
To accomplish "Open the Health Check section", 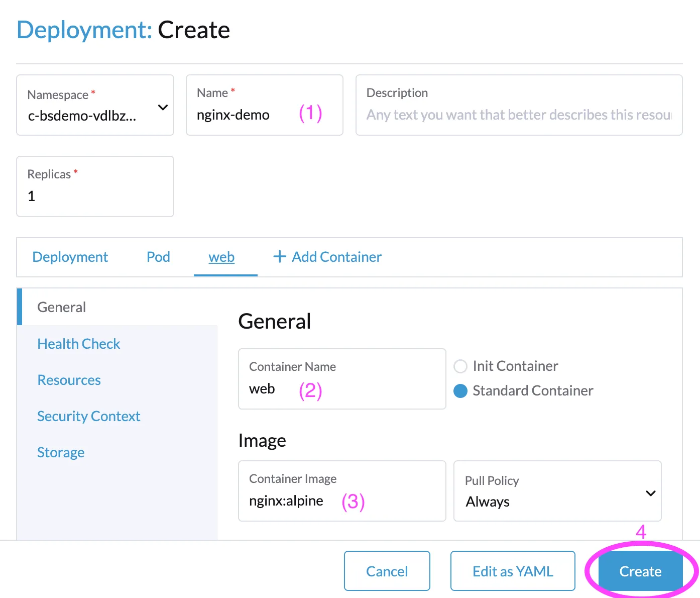I will pos(79,344).
